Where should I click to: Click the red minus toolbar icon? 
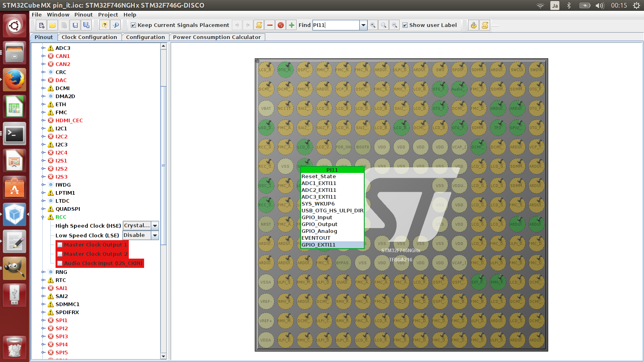(270, 25)
